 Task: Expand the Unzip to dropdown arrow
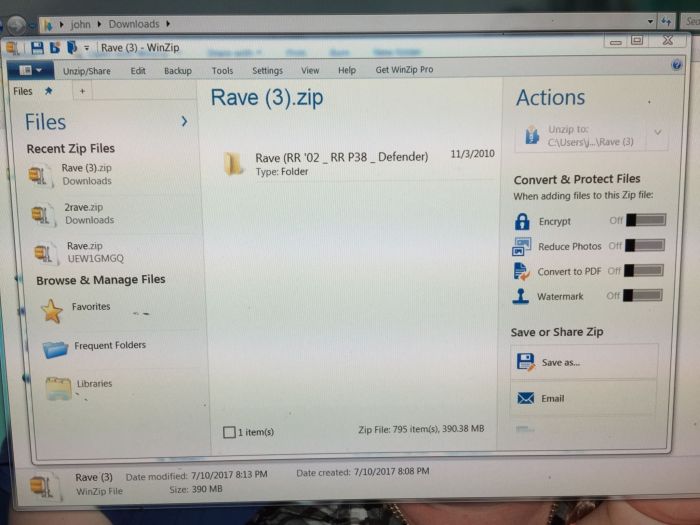(658, 133)
